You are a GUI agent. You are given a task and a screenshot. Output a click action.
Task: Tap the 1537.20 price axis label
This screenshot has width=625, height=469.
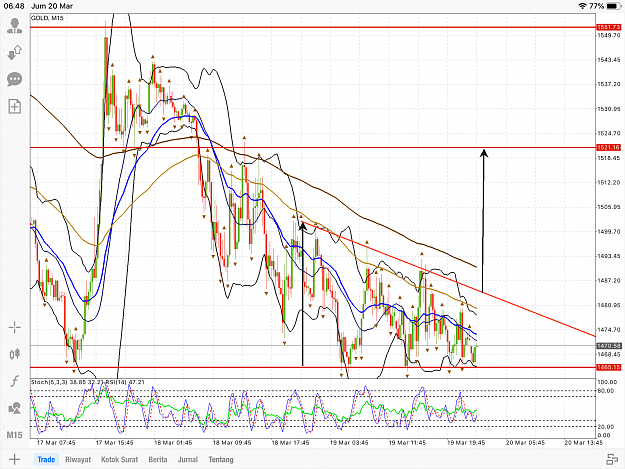coord(608,84)
